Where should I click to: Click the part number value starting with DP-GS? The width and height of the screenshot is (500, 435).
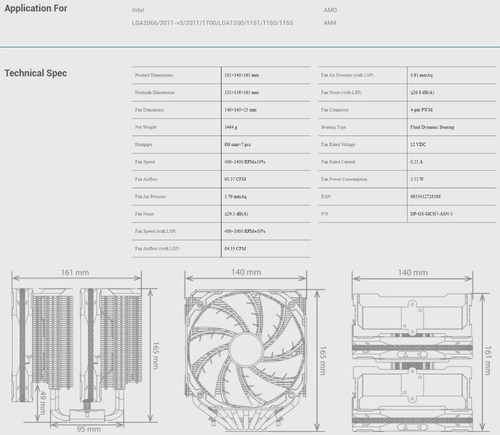click(x=431, y=214)
